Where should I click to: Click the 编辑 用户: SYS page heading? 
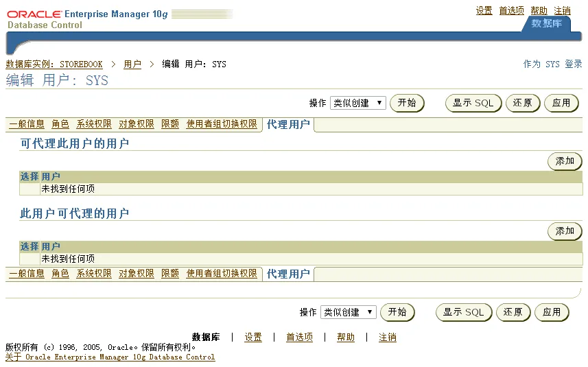(x=57, y=80)
